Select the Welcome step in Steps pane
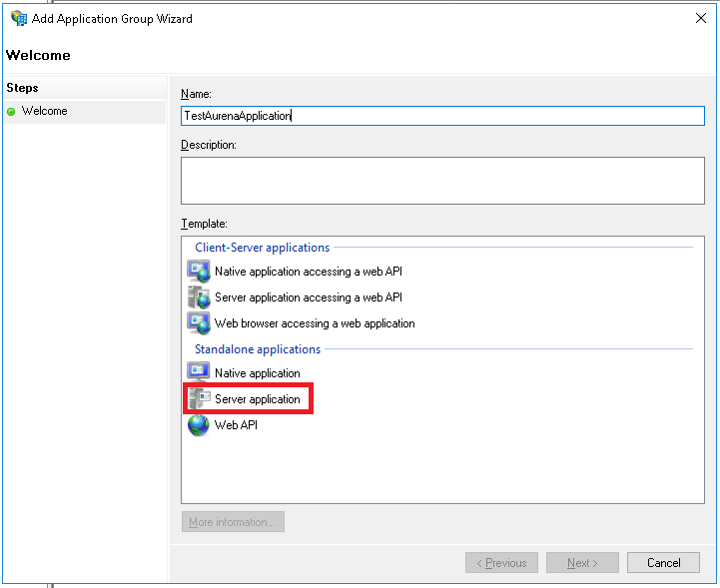Image resolution: width=720 pixels, height=588 pixels. point(45,111)
